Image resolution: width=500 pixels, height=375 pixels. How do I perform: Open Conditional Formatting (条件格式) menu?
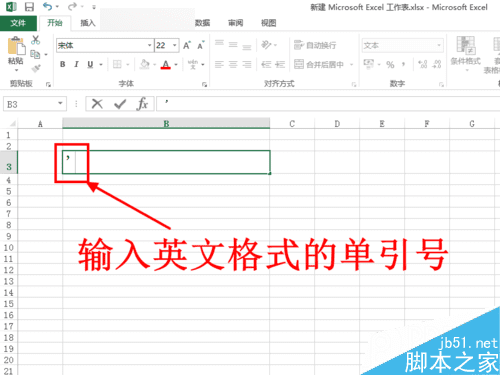coord(466,54)
